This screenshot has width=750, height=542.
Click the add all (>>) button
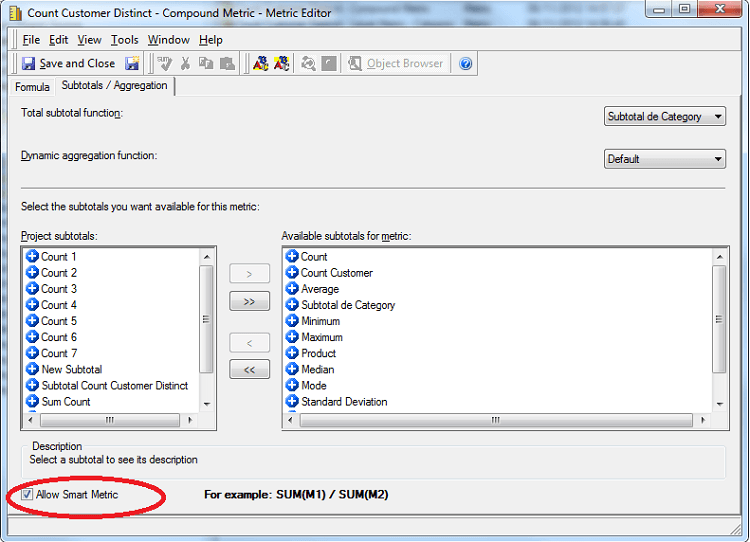tap(249, 301)
